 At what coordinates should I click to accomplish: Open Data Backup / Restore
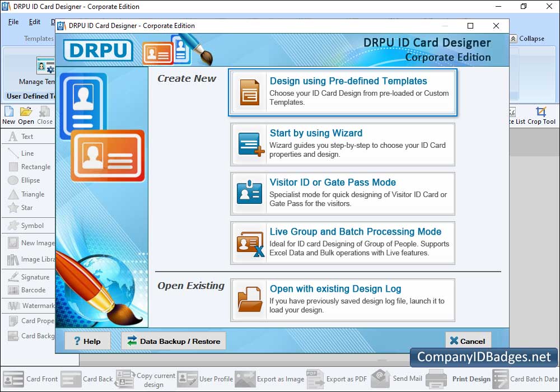click(173, 341)
